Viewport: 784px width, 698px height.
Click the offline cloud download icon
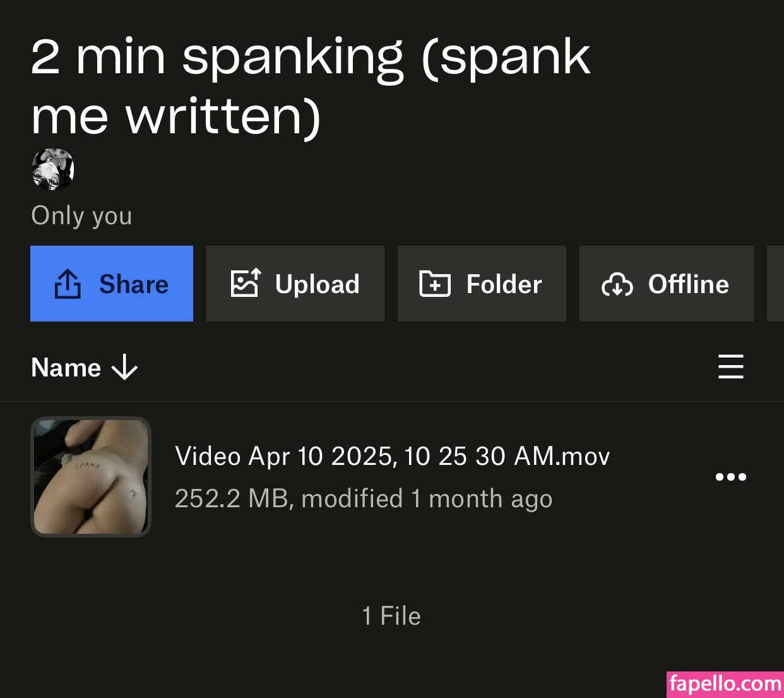click(x=617, y=284)
